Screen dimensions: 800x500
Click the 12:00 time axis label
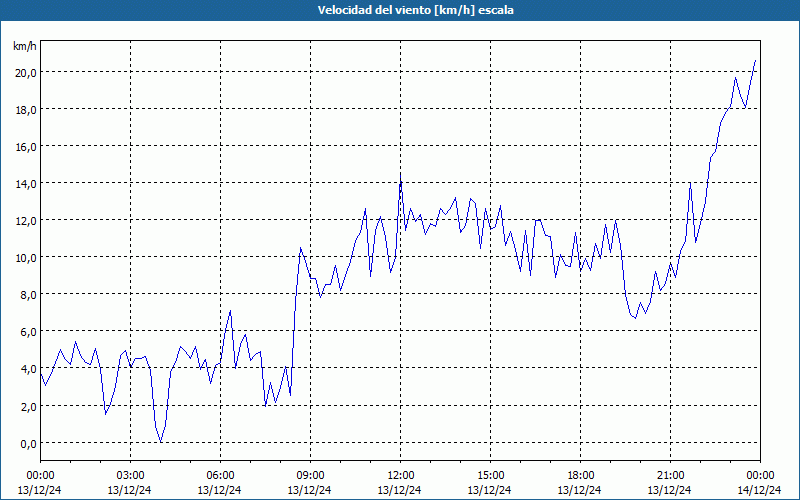pyautogui.click(x=401, y=476)
